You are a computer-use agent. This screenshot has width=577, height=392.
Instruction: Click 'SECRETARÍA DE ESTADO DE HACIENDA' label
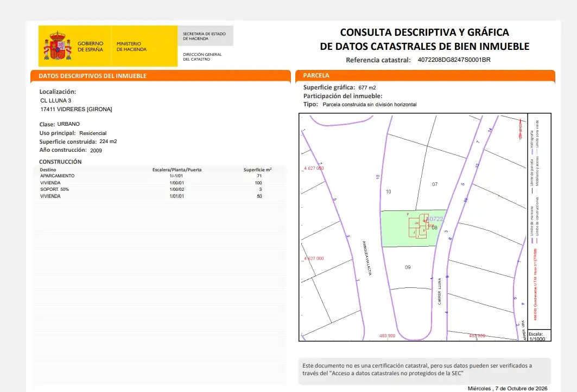coord(204,36)
